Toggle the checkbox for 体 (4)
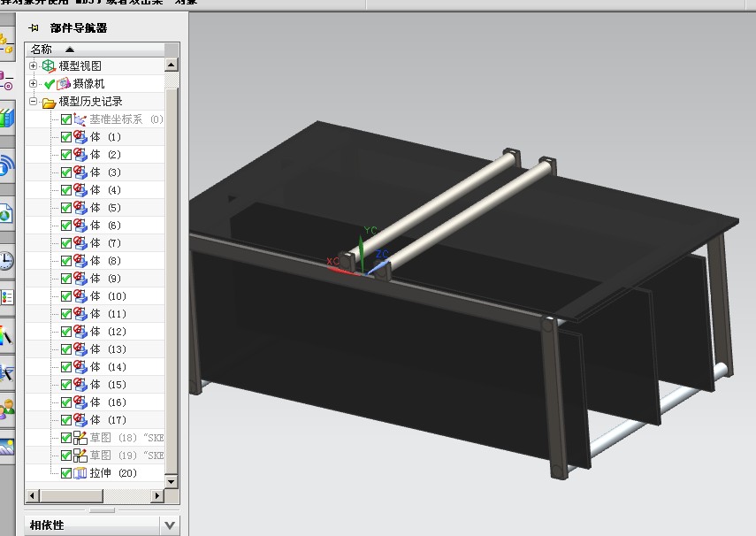Image resolution: width=756 pixels, height=536 pixels. [66, 190]
